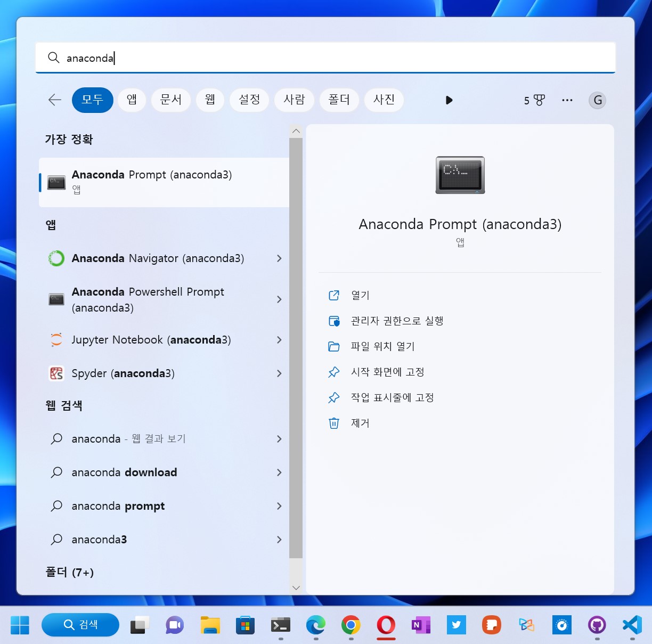This screenshot has height=644, width=652.
Task: Click the results scrollbar down arrow
Action: tap(296, 588)
